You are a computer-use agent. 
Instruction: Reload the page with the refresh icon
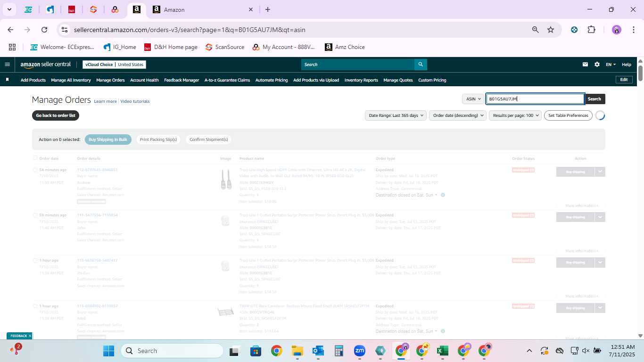(x=44, y=30)
